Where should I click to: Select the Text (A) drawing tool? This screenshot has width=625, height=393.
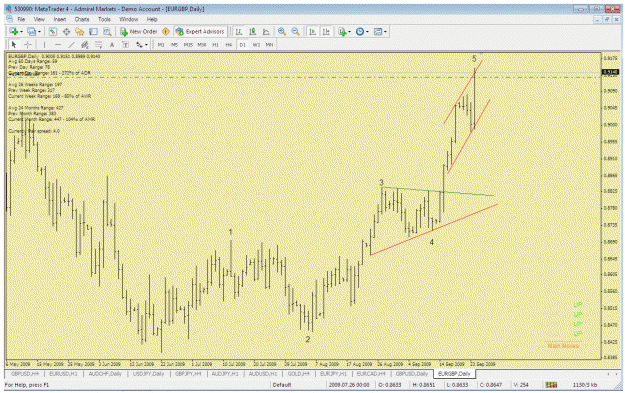point(112,44)
